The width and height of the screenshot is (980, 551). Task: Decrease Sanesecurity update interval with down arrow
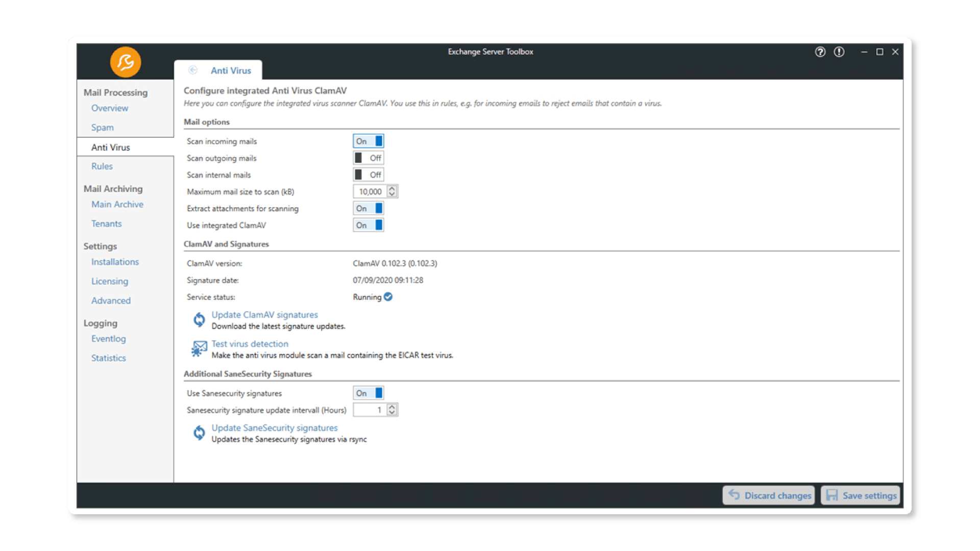click(392, 413)
